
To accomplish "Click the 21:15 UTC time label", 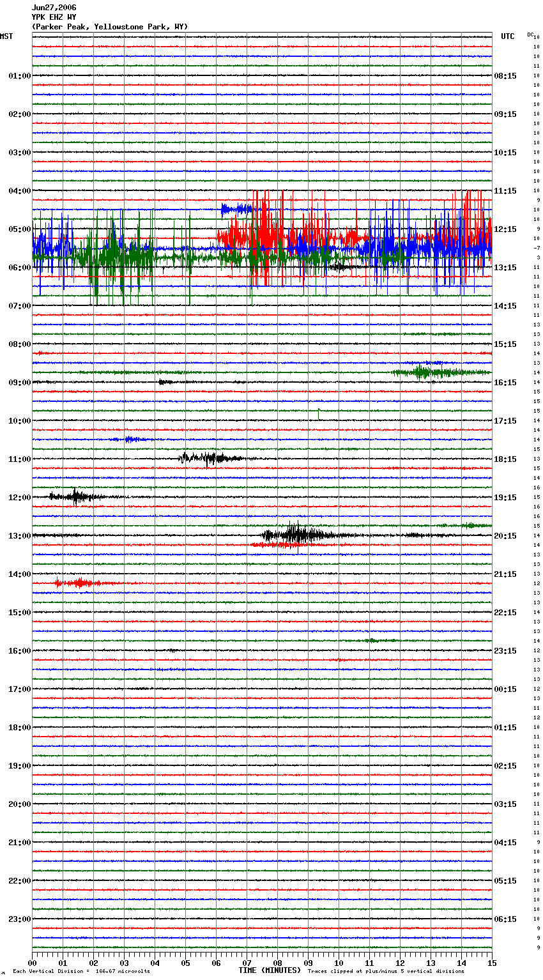I will tap(505, 574).
